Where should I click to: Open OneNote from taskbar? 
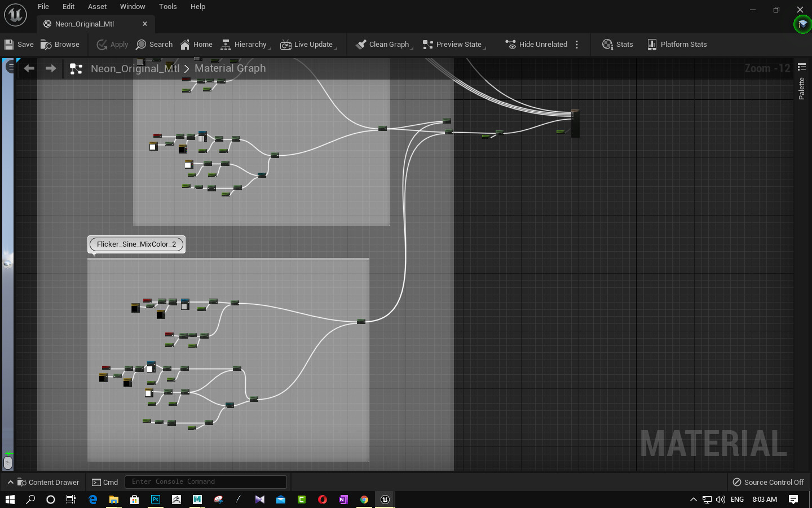pyautogui.click(x=343, y=500)
